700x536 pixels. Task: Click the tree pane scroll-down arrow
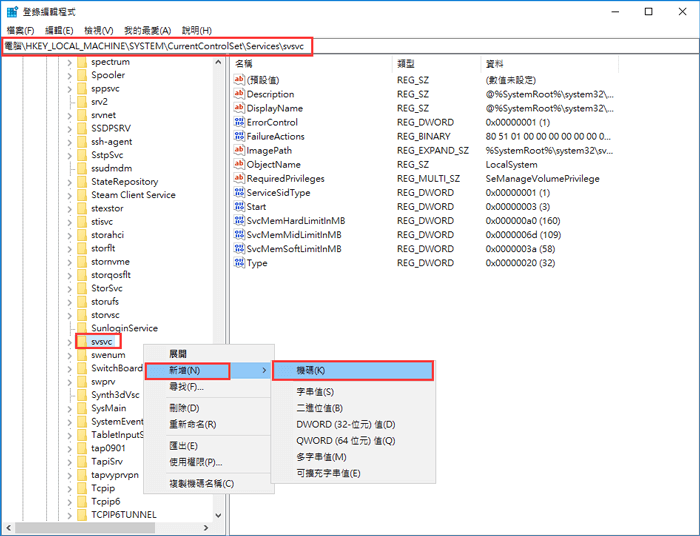(x=218, y=515)
